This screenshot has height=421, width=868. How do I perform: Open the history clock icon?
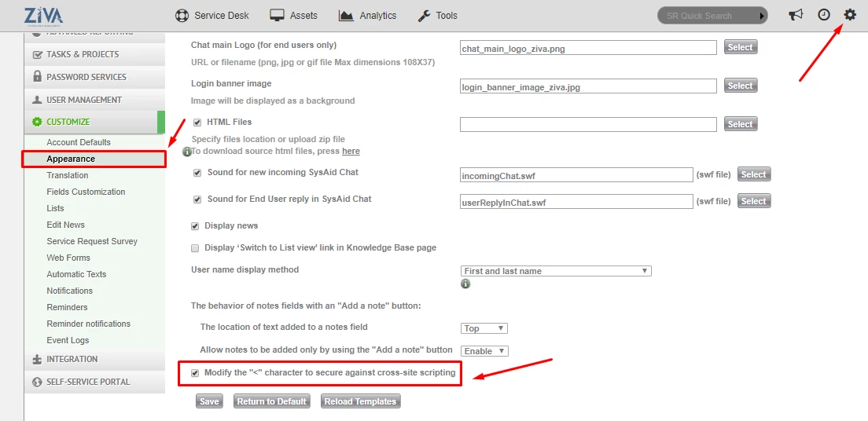(824, 15)
